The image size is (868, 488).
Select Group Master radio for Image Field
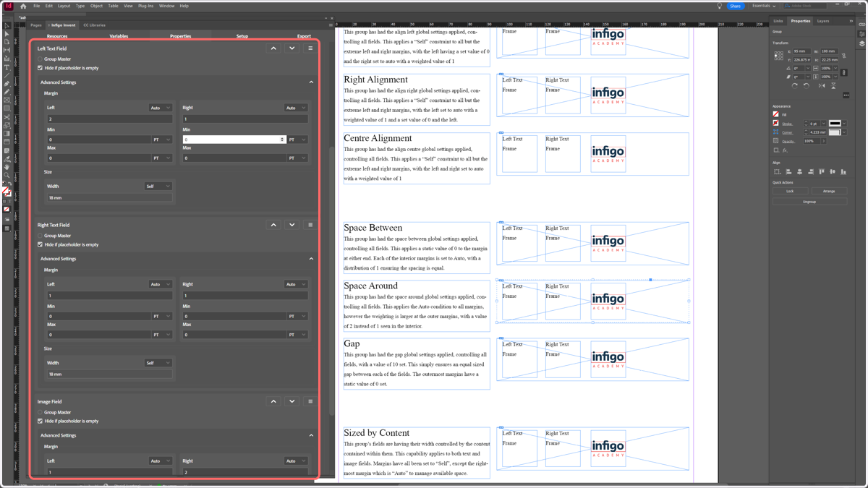click(40, 412)
